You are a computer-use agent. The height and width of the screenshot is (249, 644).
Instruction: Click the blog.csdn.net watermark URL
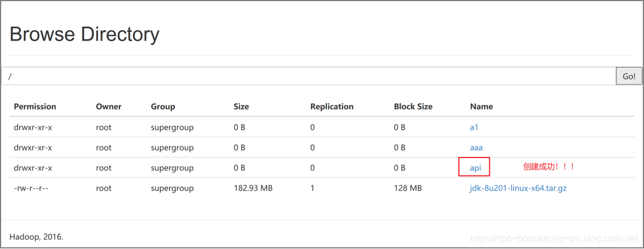554,239
